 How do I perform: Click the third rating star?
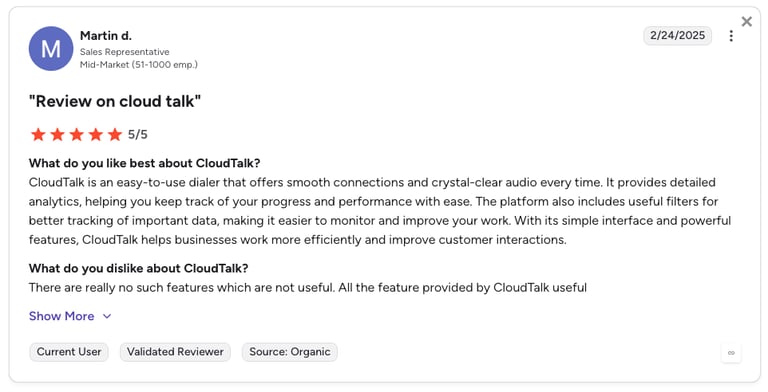[x=76, y=134]
